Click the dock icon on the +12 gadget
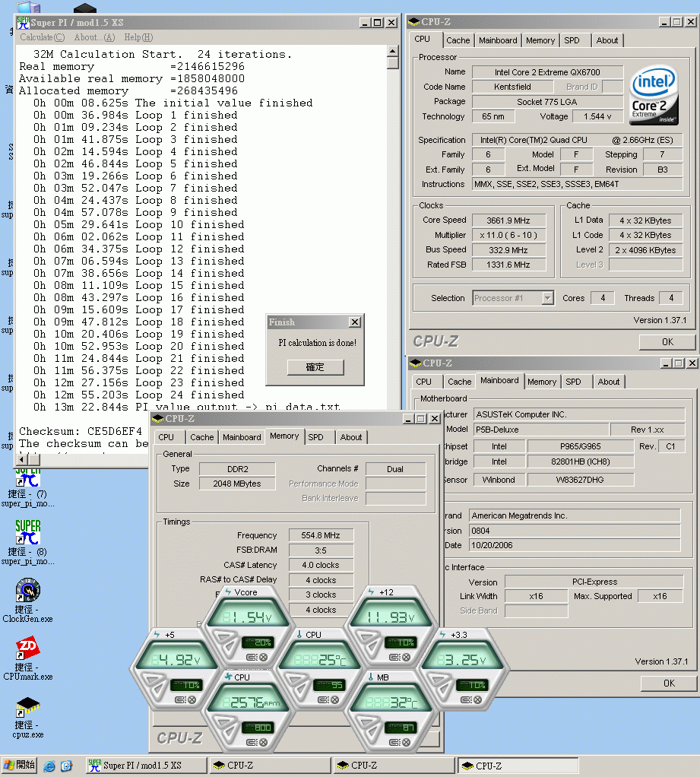The height and width of the screenshot is (777, 700). pos(394,657)
